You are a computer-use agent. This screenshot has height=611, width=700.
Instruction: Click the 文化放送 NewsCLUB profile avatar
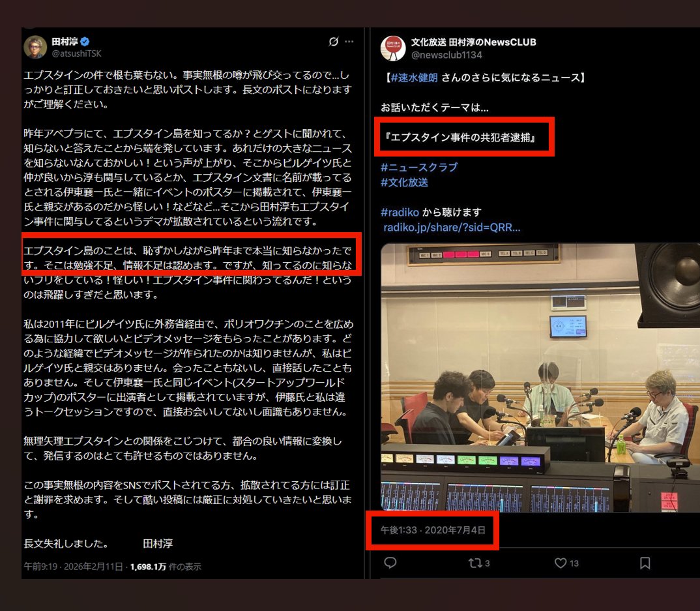[x=393, y=48]
